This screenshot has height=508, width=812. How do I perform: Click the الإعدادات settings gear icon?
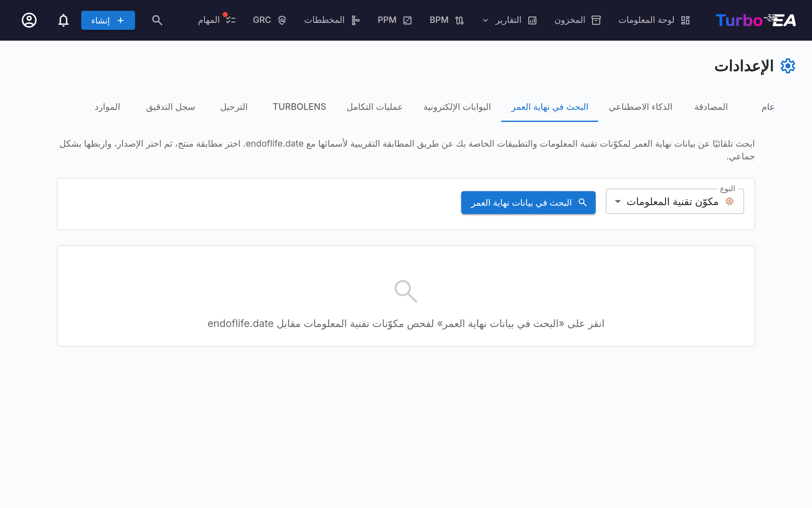coord(788,66)
